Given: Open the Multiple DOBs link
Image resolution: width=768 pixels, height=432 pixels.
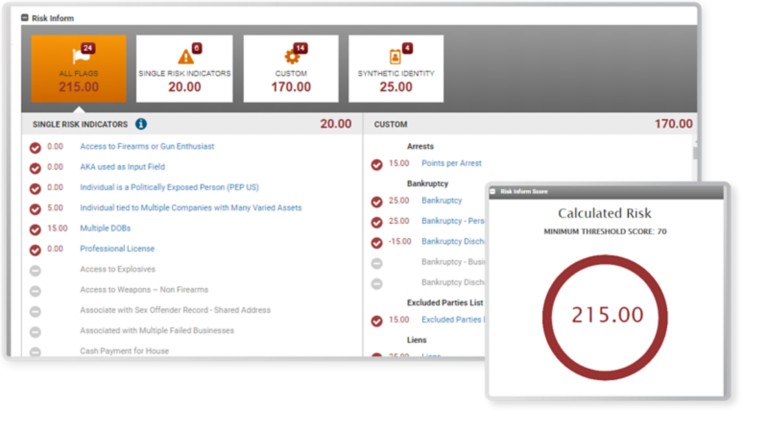Looking at the screenshot, I should click(105, 228).
